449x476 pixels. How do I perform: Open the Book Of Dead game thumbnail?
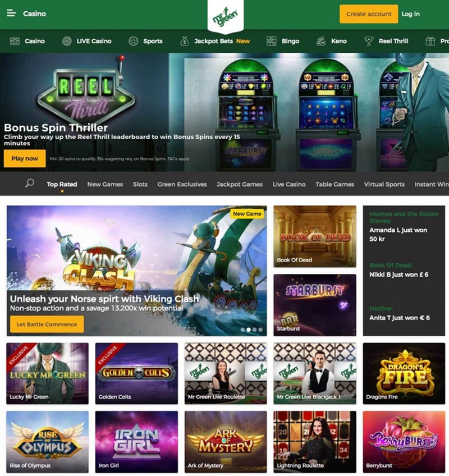point(314,236)
